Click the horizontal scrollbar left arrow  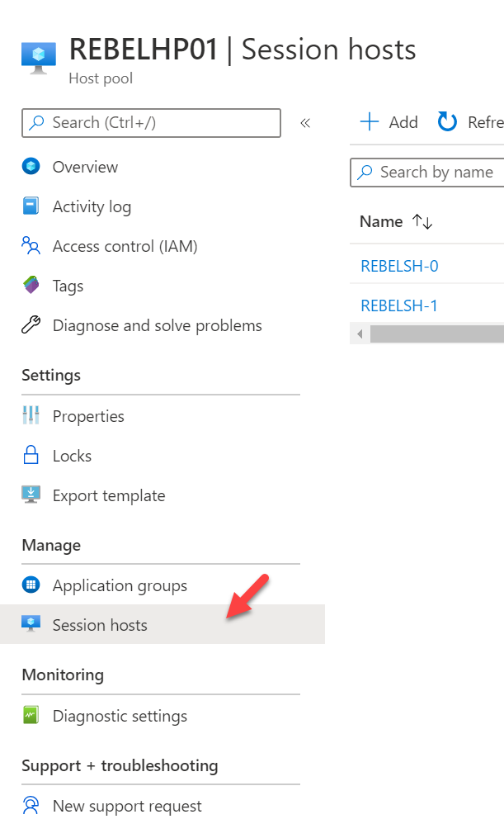[360, 334]
